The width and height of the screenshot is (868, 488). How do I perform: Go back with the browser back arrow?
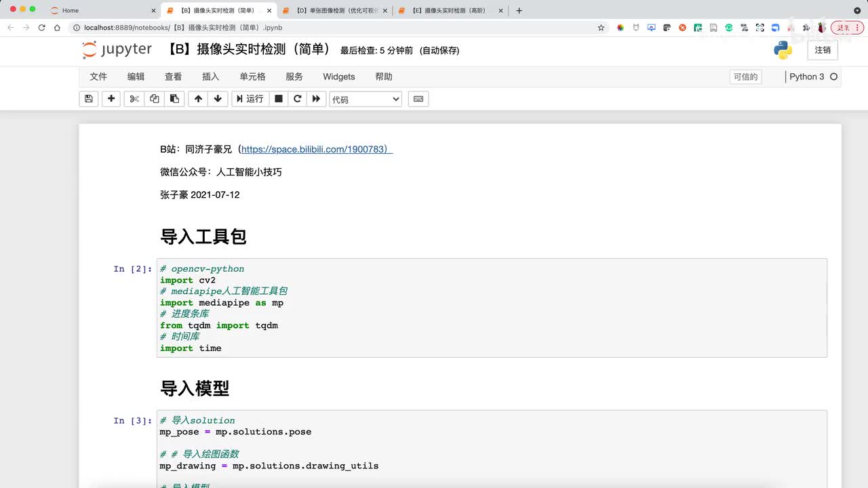coord(10,28)
